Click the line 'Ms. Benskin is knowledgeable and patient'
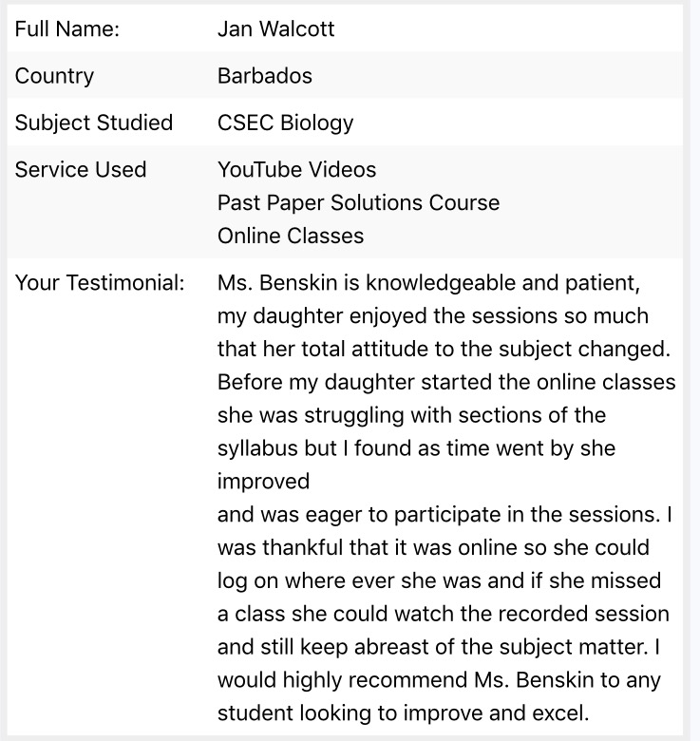 pyautogui.click(x=429, y=283)
